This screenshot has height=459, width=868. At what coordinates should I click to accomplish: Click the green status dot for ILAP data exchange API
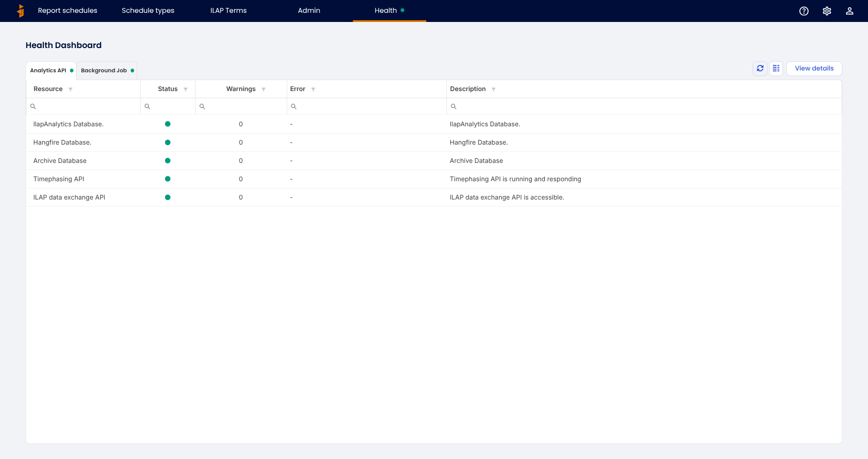[168, 197]
